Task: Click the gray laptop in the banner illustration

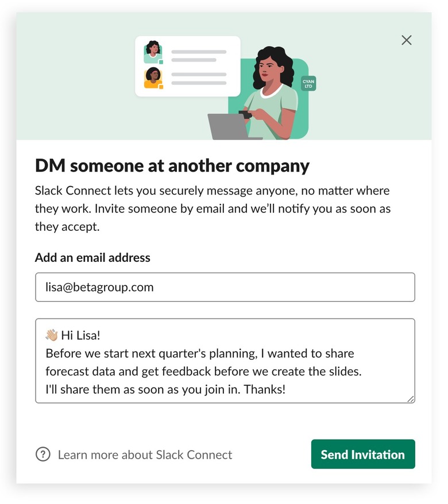Action: click(228, 127)
